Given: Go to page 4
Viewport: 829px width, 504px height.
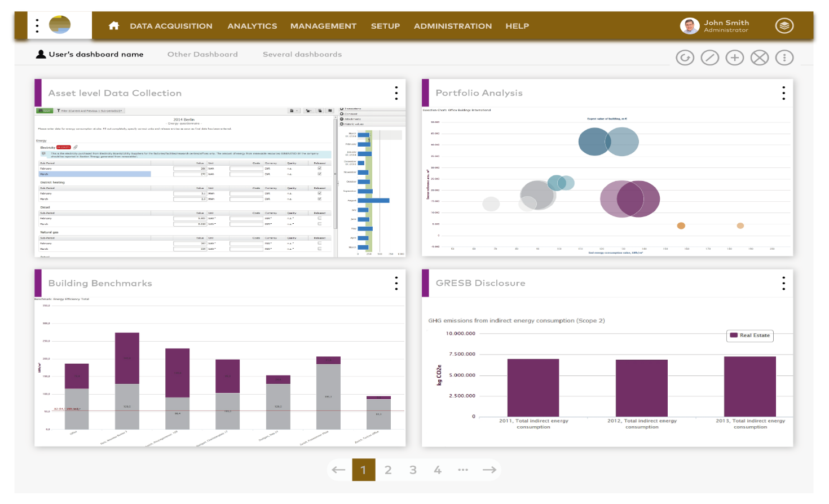Looking at the screenshot, I should (x=438, y=470).
